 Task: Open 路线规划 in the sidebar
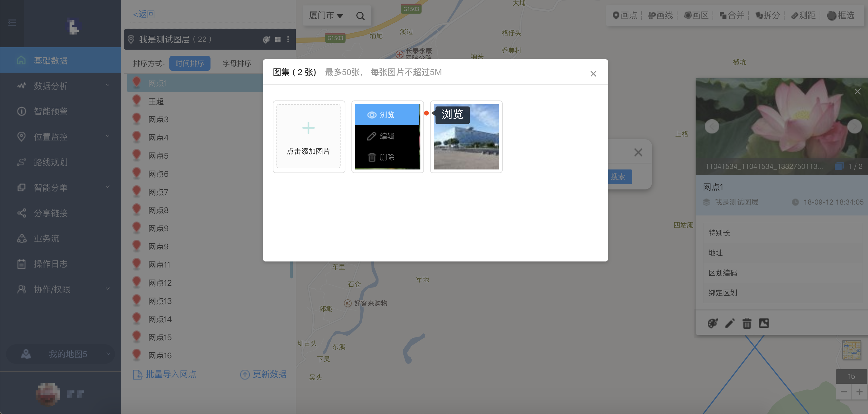click(x=60, y=162)
